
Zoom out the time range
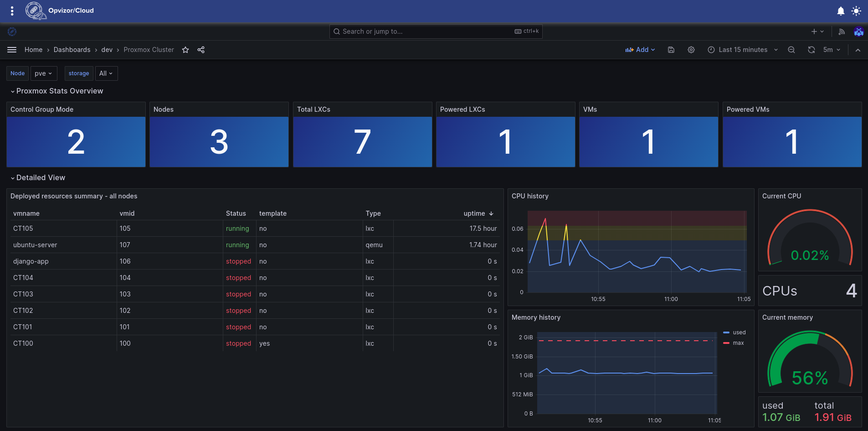(791, 50)
